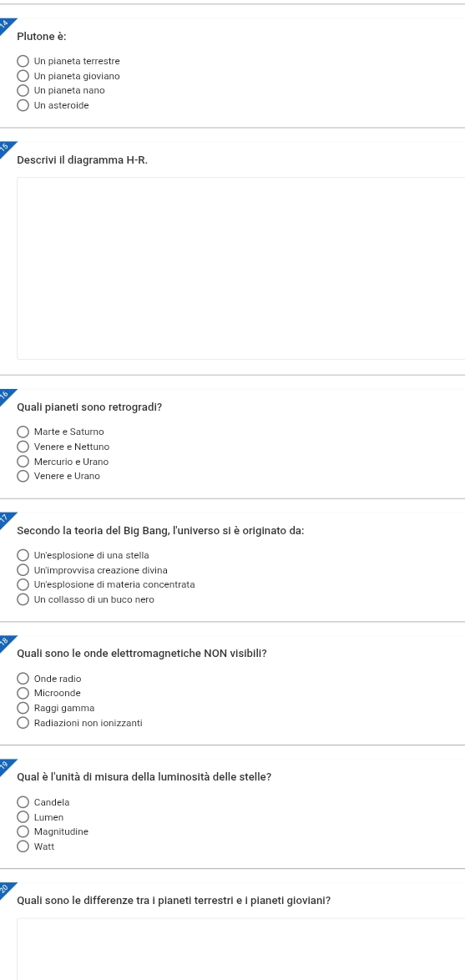Select 'Un pianeta nano' for Plutone
This screenshot has width=465, height=980.
[23, 91]
